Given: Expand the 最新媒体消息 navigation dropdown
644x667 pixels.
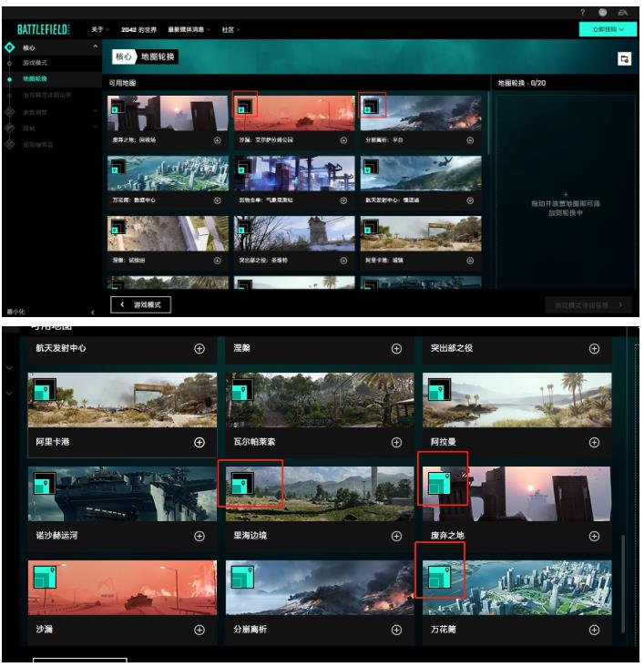Looking at the screenshot, I should [x=189, y=29].
